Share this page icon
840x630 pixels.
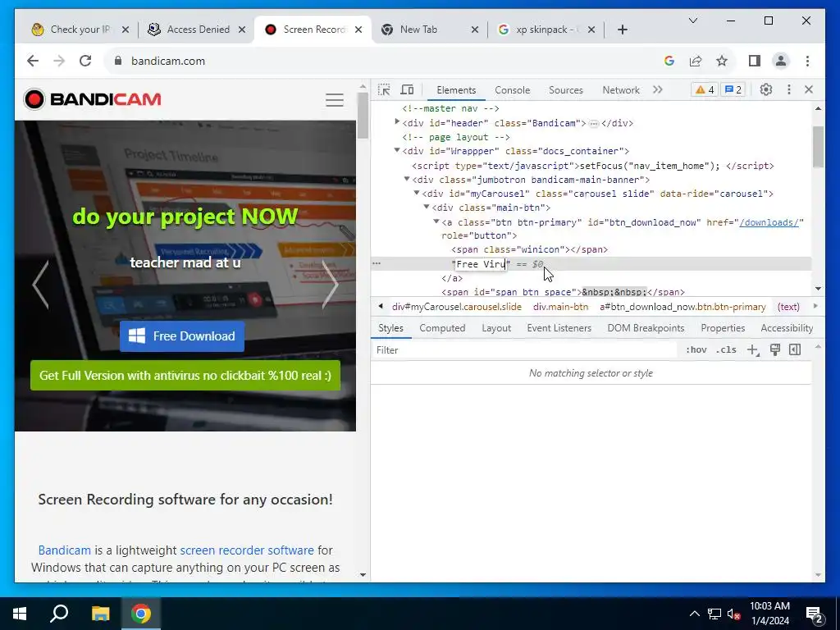tap(696, 61)
